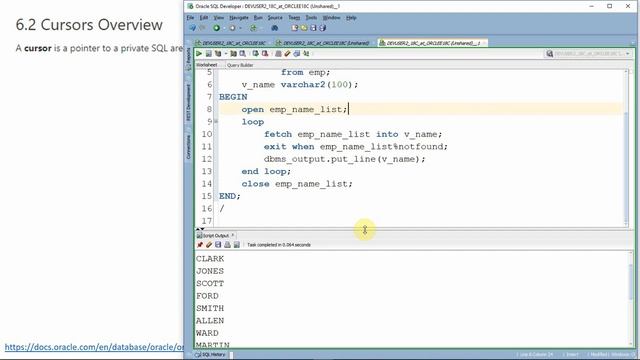This screenshot has width=640, height=360.
Task: Open the Run menu
Action: click(258, 18)
